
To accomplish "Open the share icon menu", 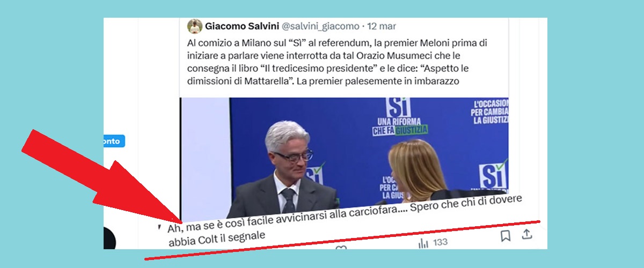I will pyautogui.click(x=527, y=234).
